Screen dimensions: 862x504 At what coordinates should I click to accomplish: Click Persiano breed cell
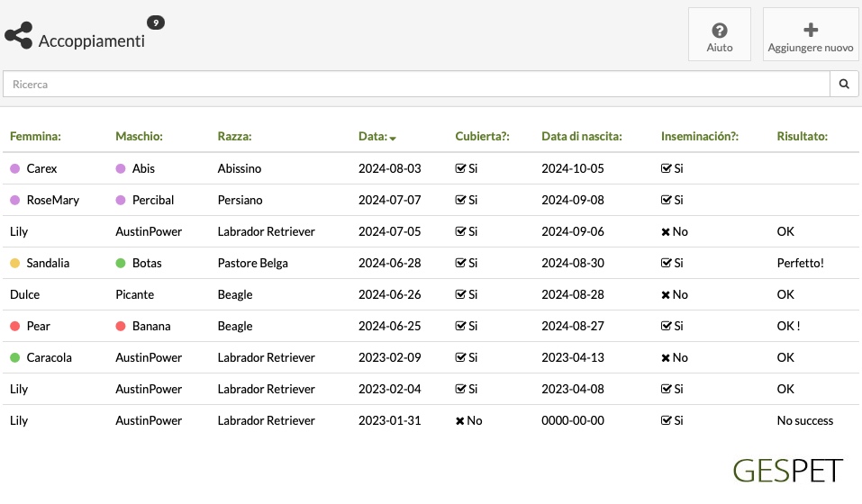(x=240, y=200)
